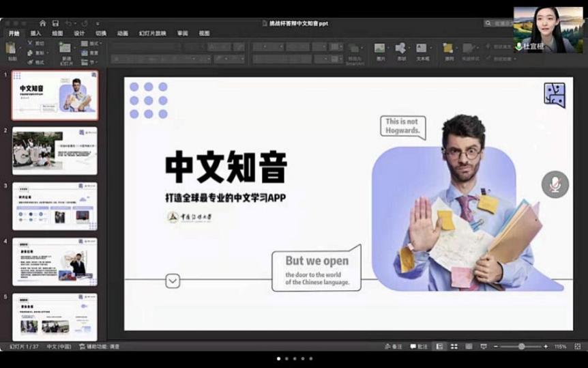Open the 插入 Insert tab
Screen dimensions: 588x368
35,33
